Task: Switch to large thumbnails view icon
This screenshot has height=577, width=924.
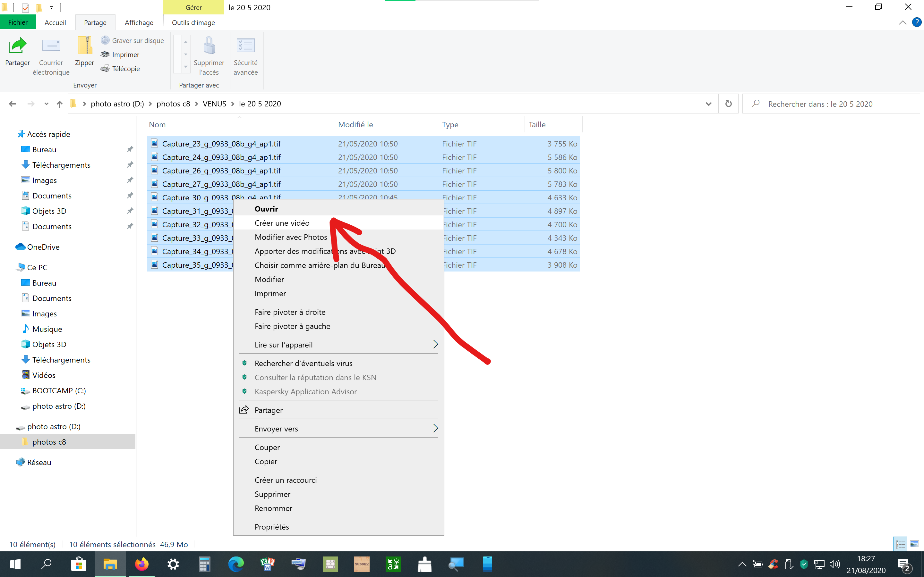Action: click(914, 544)
